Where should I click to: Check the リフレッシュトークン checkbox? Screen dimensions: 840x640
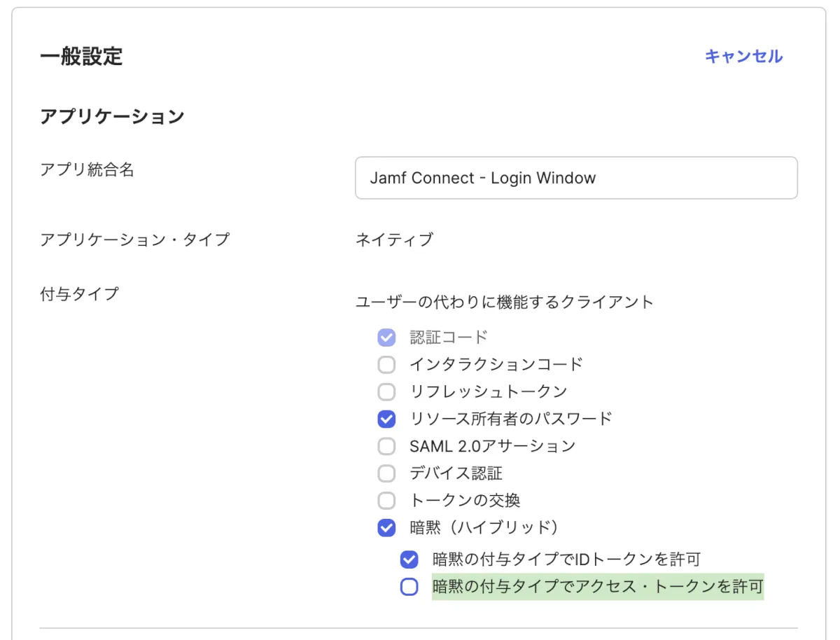pyautogui.click(x=386, y=391)
